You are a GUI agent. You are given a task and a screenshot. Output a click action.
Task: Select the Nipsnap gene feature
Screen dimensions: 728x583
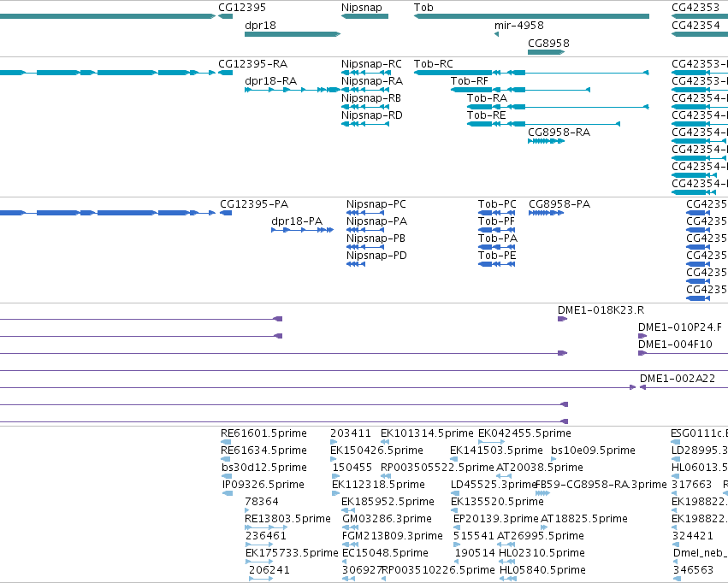tap(364, 16)
